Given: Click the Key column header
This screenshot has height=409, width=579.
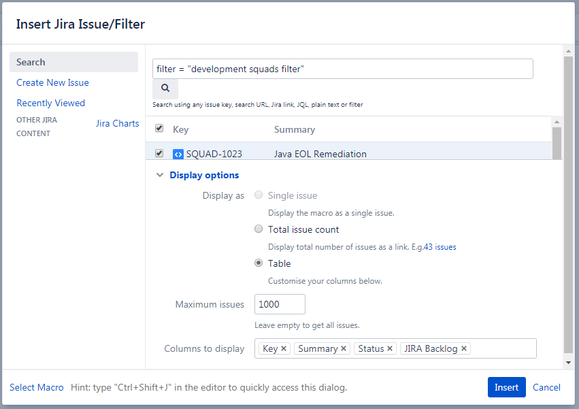Looking at the screenshot, I should click(181, 130).
